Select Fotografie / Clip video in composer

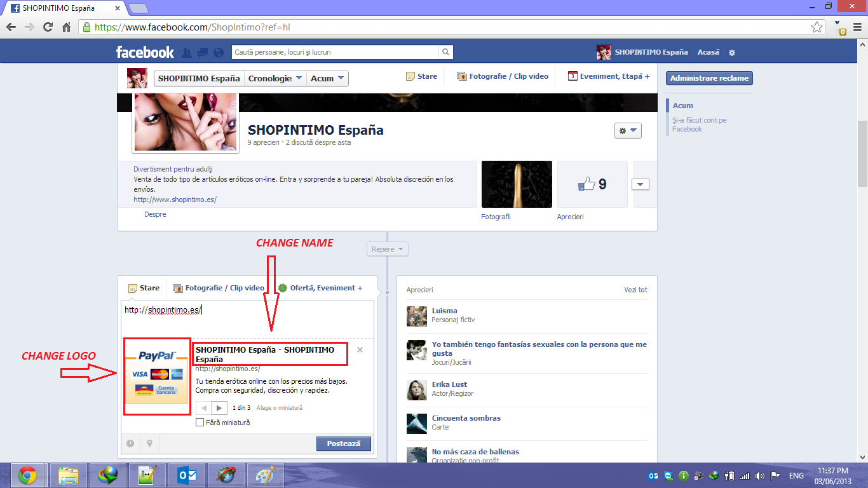[x=219, y=288]
